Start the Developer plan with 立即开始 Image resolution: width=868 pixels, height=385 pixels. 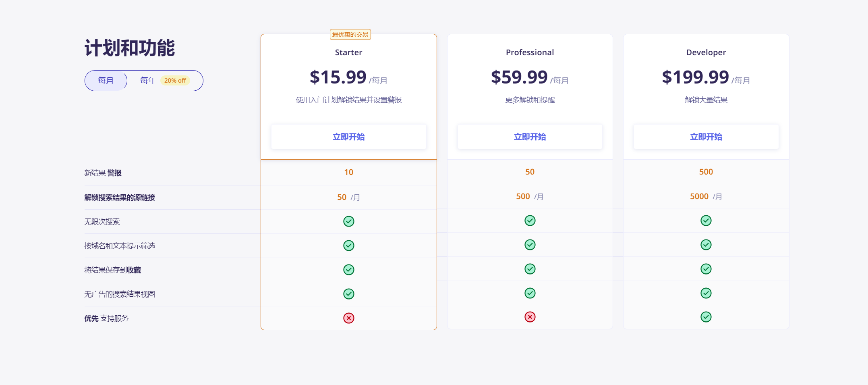click(706, 137)
